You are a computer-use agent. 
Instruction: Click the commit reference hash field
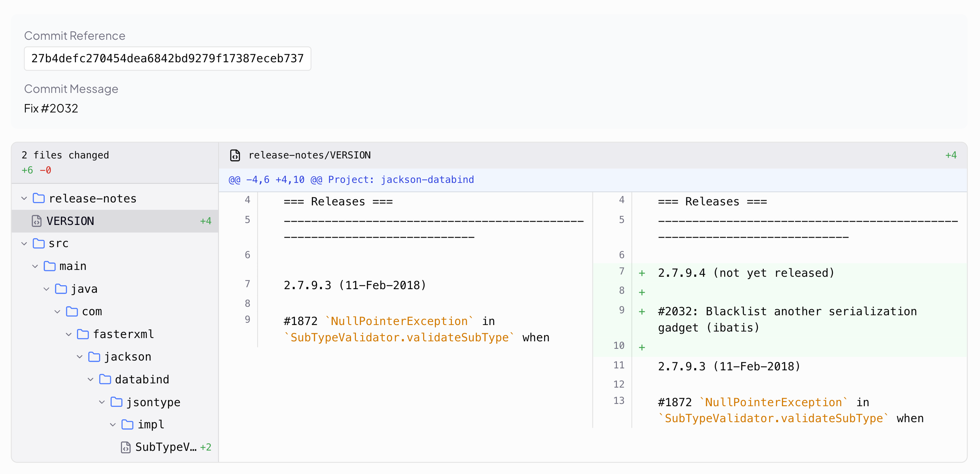coord(167,58)
